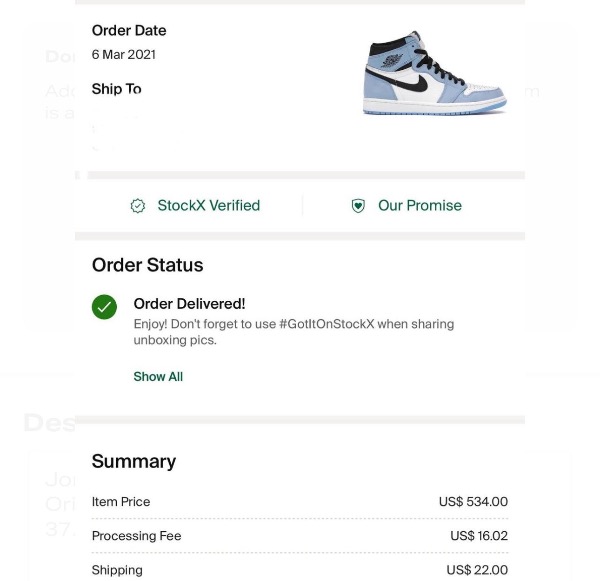Click the 6 Mar 2021 date
600x581 pixels.
point(123,55)
